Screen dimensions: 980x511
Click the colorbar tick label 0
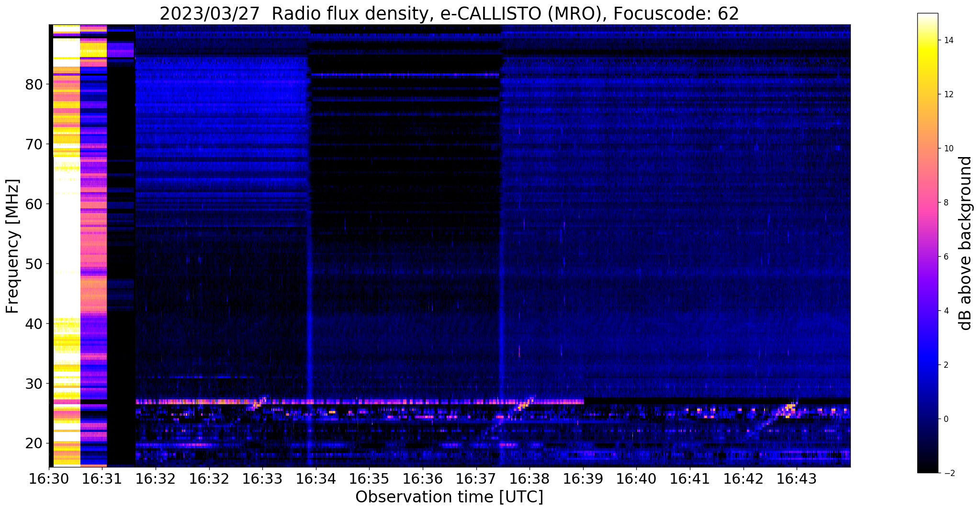point(945,419)
